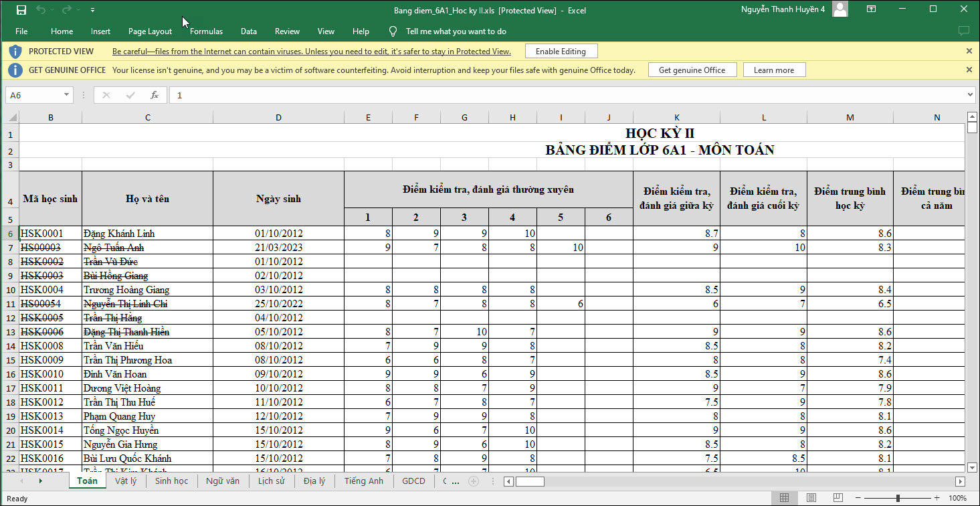Click the Tell me search box
Screen dimensions: 980x506
(x=456, y=31)
